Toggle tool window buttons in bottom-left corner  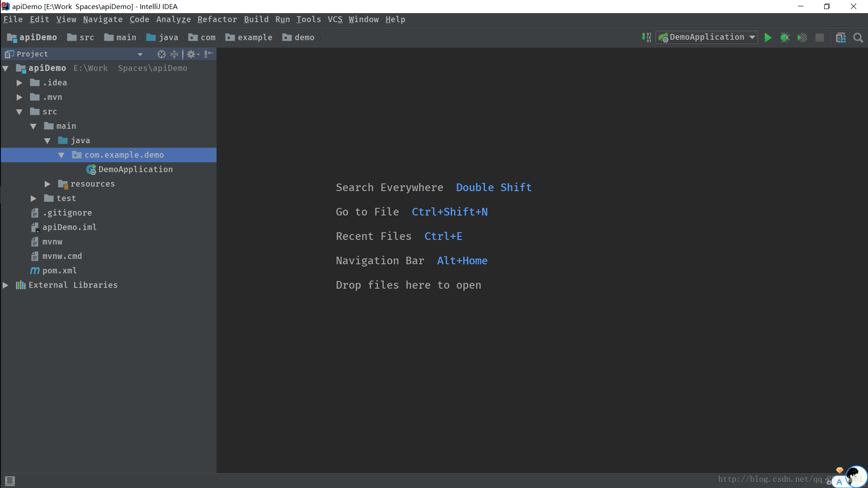[10, 481]
